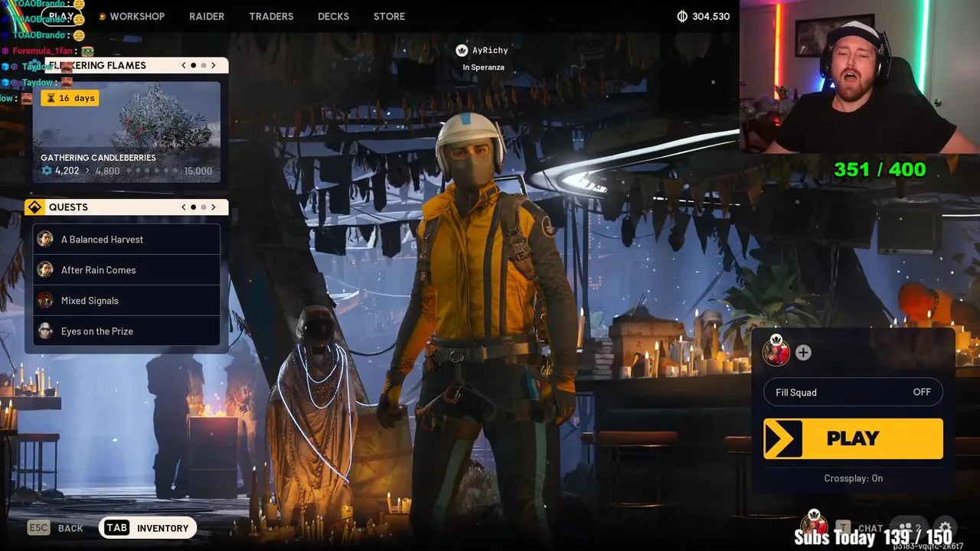
Task: Open the Mixed Signals quest
Action: (126, 301)
